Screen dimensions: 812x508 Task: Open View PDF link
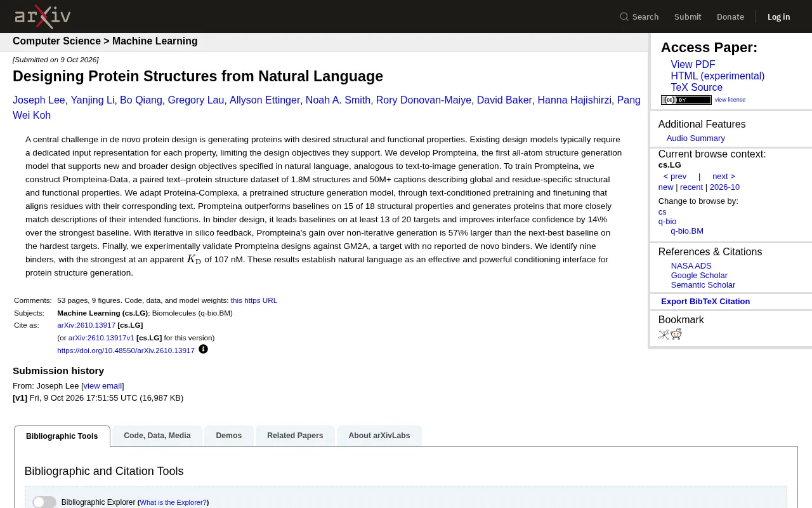point(693,65)
